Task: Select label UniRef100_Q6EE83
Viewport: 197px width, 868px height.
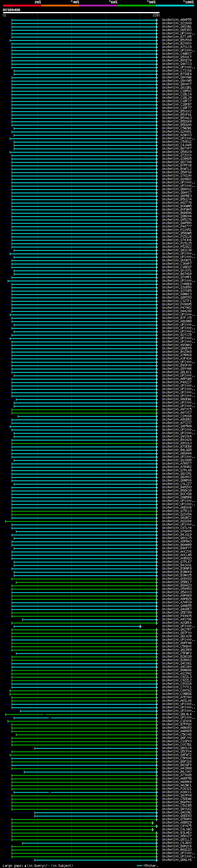Action: point(177,816)
